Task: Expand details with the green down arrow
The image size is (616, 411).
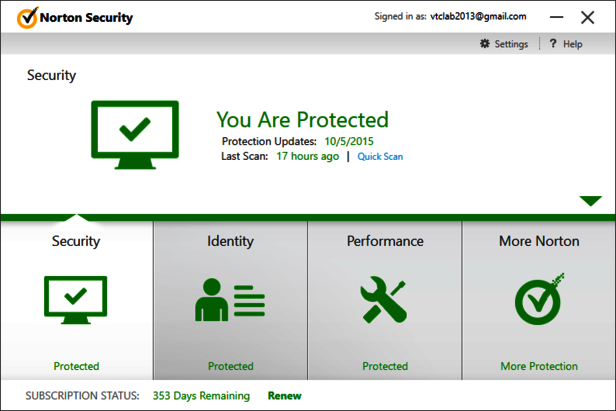Action: (590, 201)
